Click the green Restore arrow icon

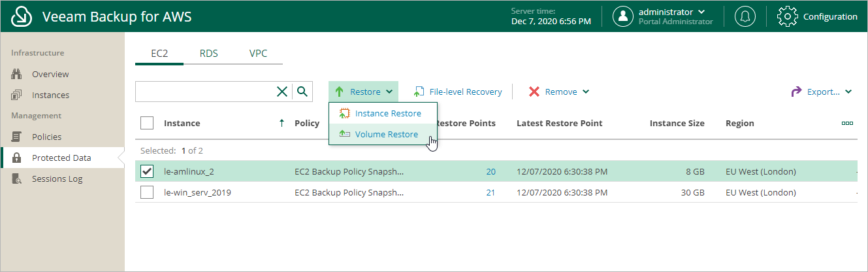click(339, 92)
